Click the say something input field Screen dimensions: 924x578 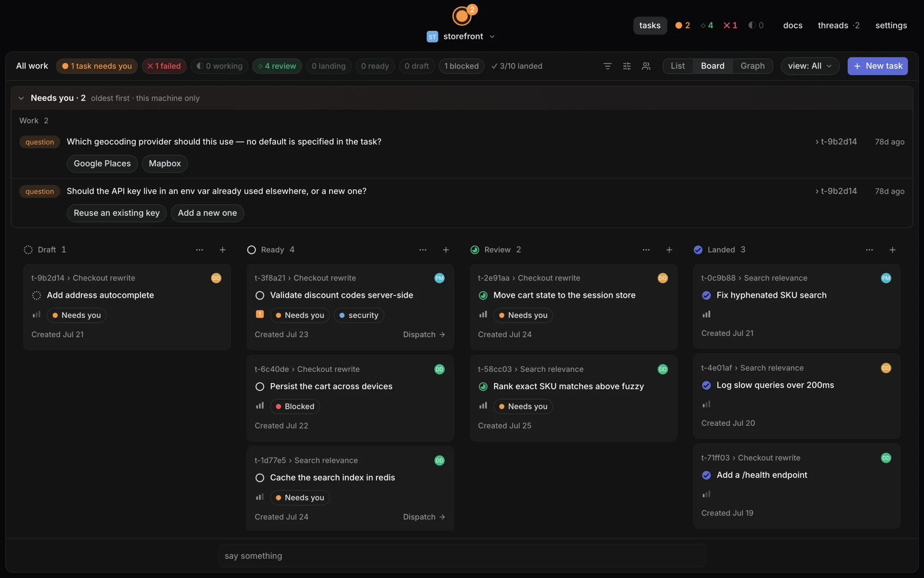[462, 556]
